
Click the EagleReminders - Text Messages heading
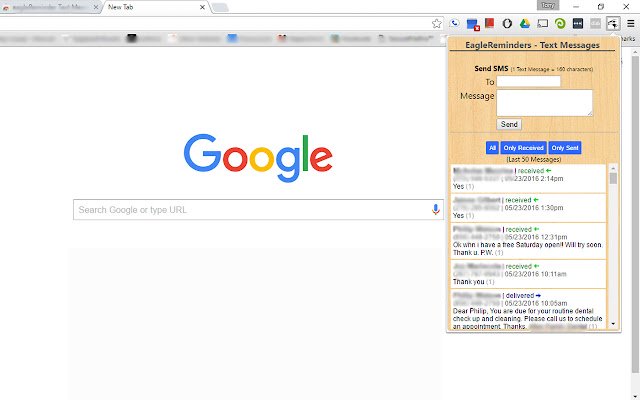tap(532, 45)
